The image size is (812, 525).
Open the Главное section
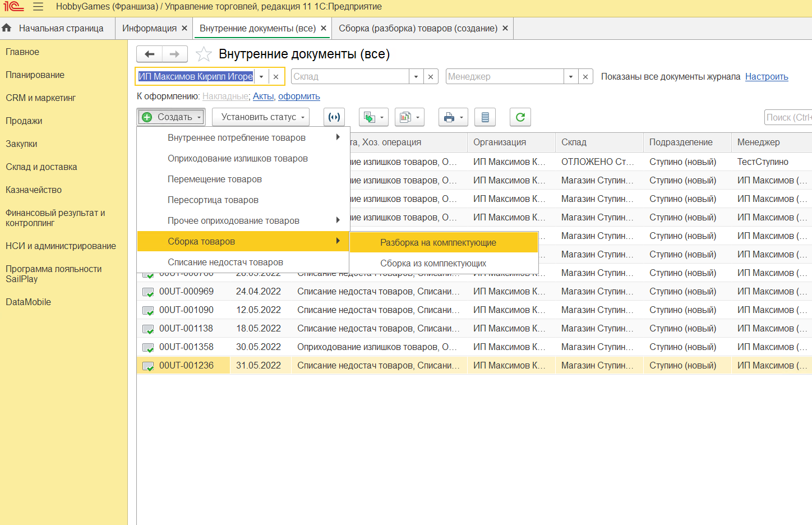pos(22,52)
